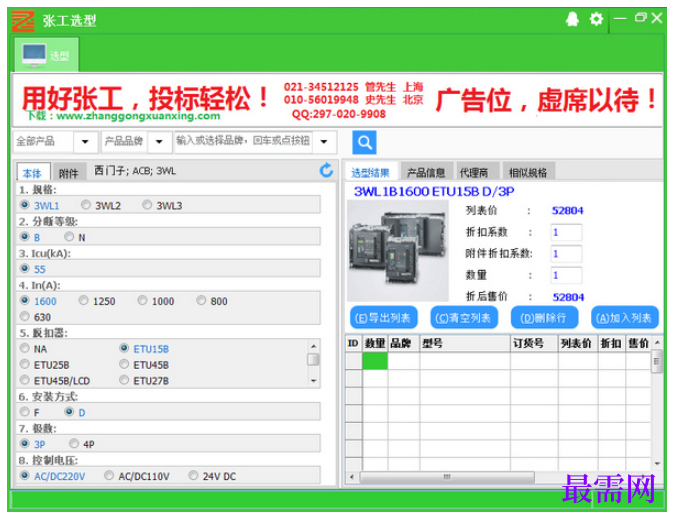
Task: Click the 附件折扣系数 input field
Action: [x=566, y=254]
